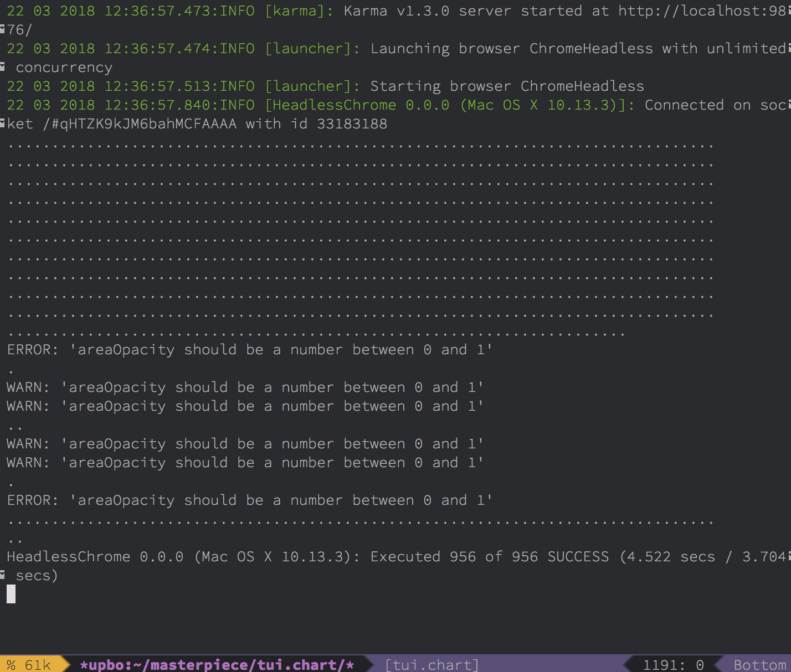Click the first [launcher] tag in the log
Screen dimensions: 791x672
coord(312,49)
